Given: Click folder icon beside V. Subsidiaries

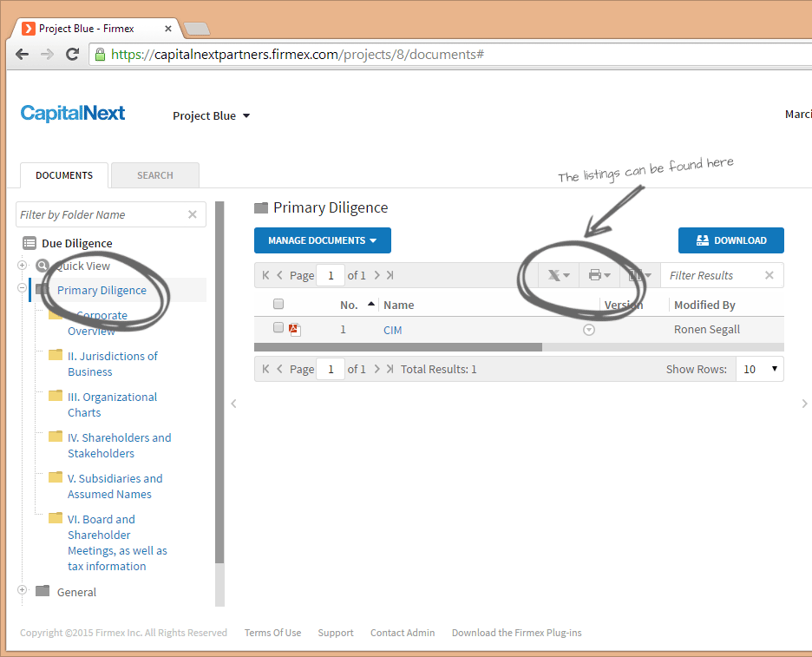Looking at the screenshot, I should [56, 477].
